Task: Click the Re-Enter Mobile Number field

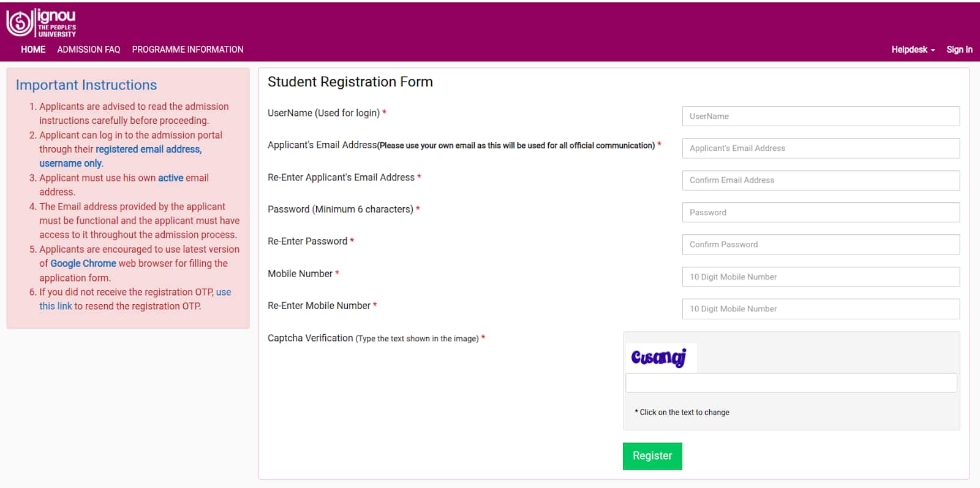Action: point(820,308)
